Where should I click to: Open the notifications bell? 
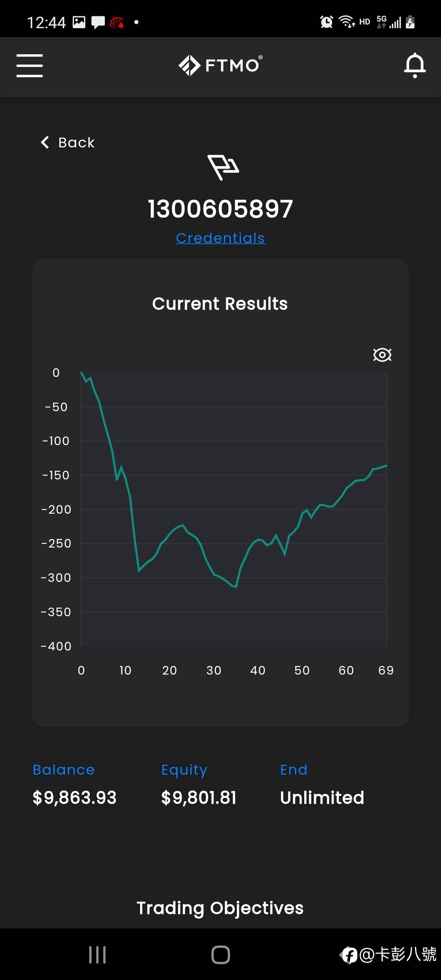[x=414, y=65]
